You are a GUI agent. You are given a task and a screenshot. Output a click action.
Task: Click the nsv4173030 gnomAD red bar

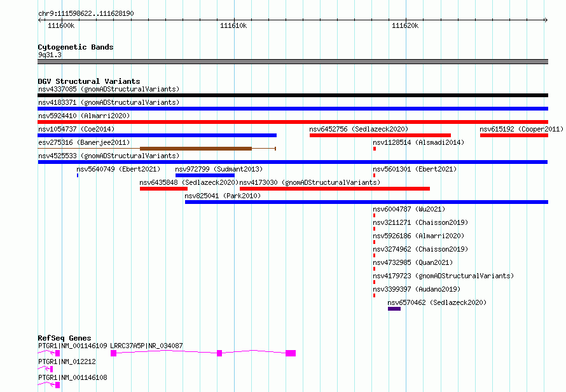(335, 189)
